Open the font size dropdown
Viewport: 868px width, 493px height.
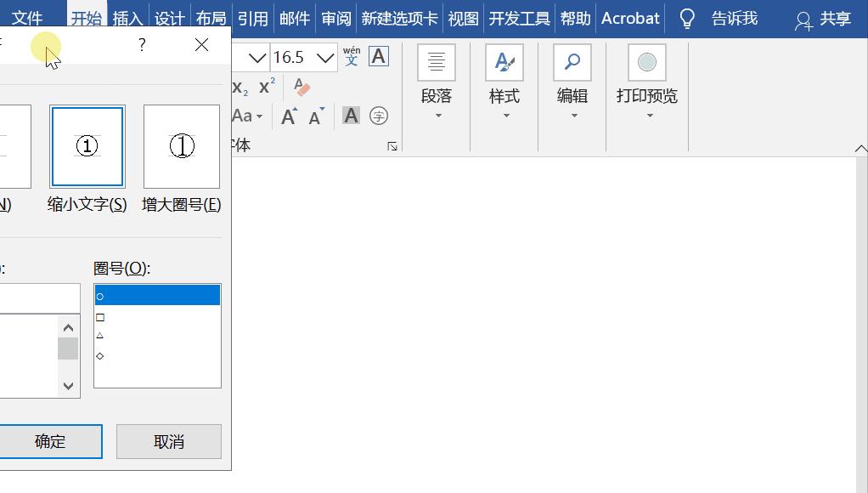[325, 58]
